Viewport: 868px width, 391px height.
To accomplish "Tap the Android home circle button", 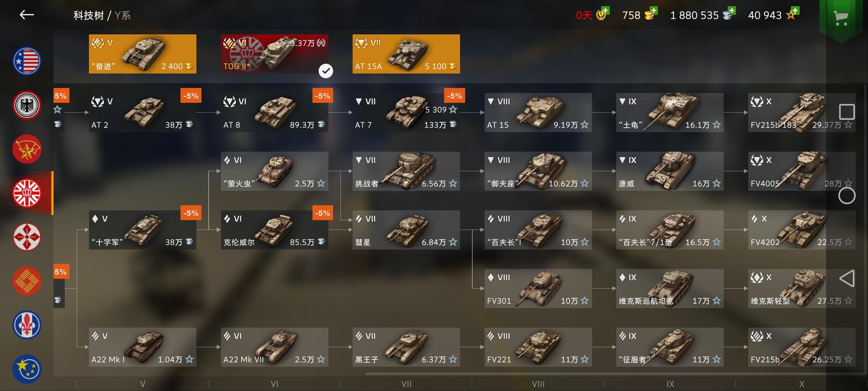I will pyautogui.click(x=847, y=196).
